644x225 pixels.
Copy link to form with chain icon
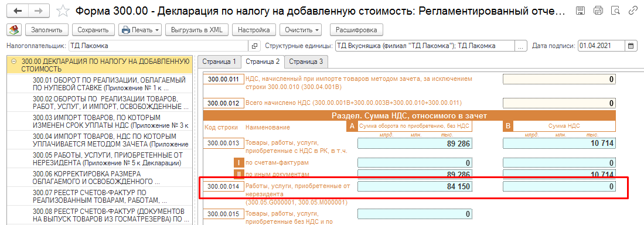click(x=633, y=11)
